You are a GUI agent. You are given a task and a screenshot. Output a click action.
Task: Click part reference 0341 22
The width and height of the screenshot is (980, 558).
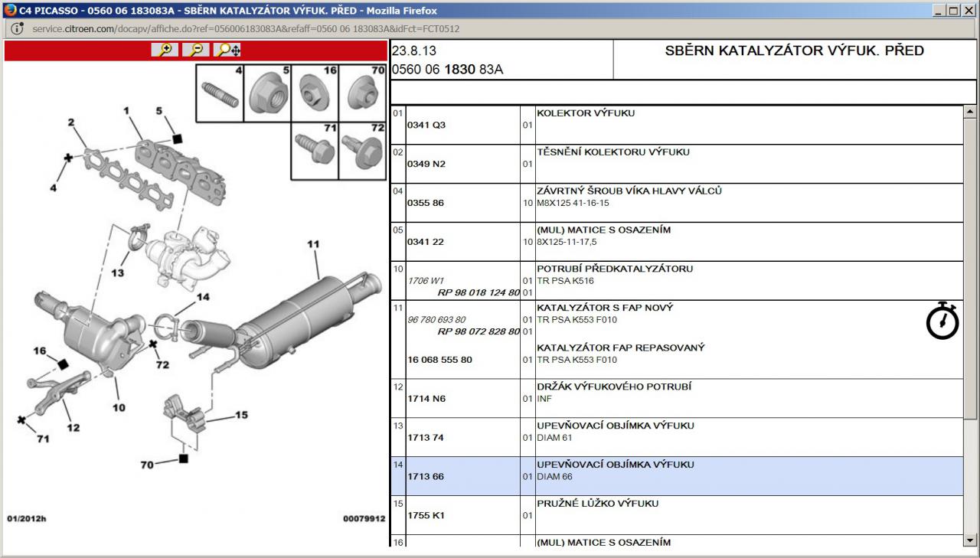click(x=426, y=242)
